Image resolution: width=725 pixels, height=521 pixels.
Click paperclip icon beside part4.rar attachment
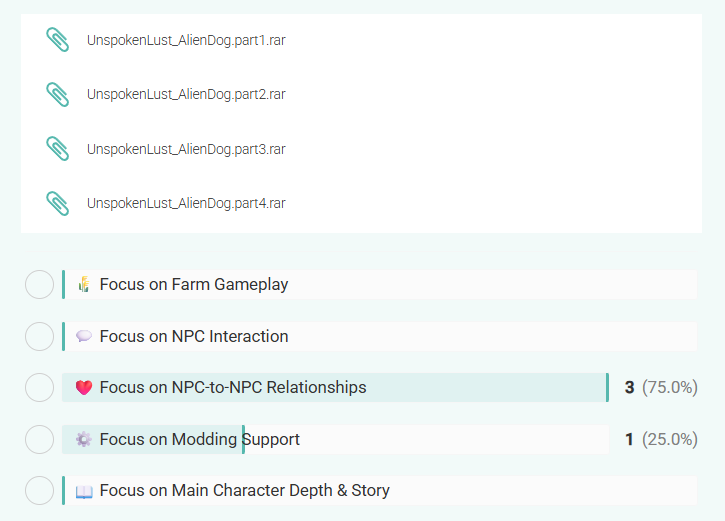click(x=58, y=203)
